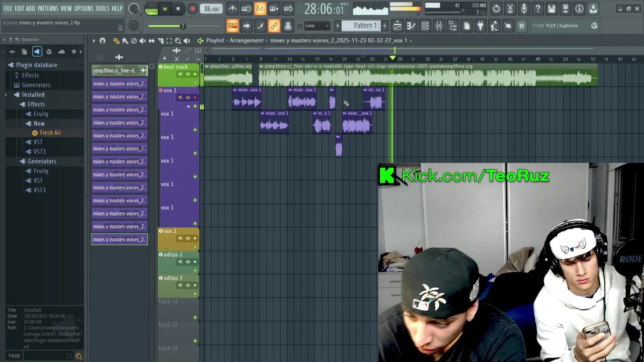644x362 pixels.
Task: Pause playback with the pause button
Action: (165, 9)
